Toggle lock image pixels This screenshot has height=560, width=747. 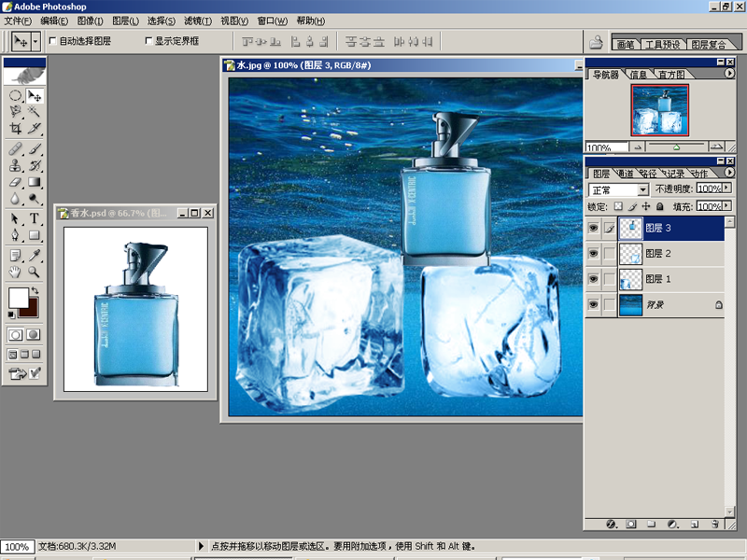(632, 206)
